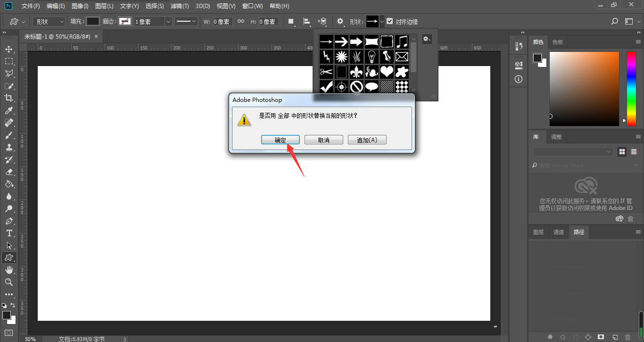Select the Eyedropper tool

pyautogui.click(x=9, y=110)
